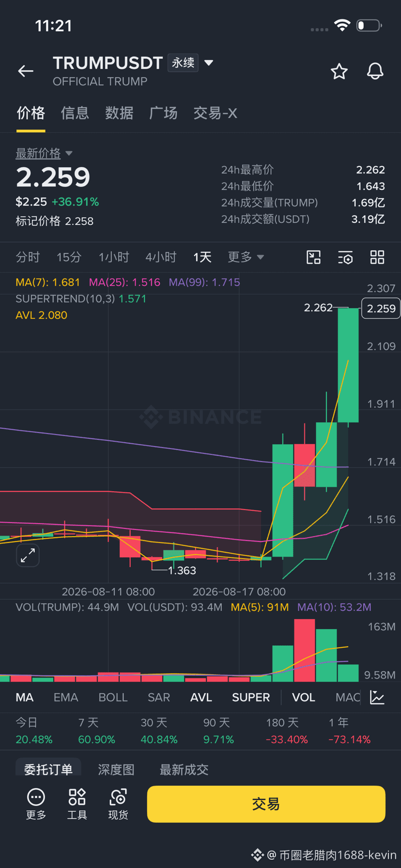Tap the 7 天 60.90% change stat
Viewport: 401px width, 868px height.
click(x=97, y=731)
